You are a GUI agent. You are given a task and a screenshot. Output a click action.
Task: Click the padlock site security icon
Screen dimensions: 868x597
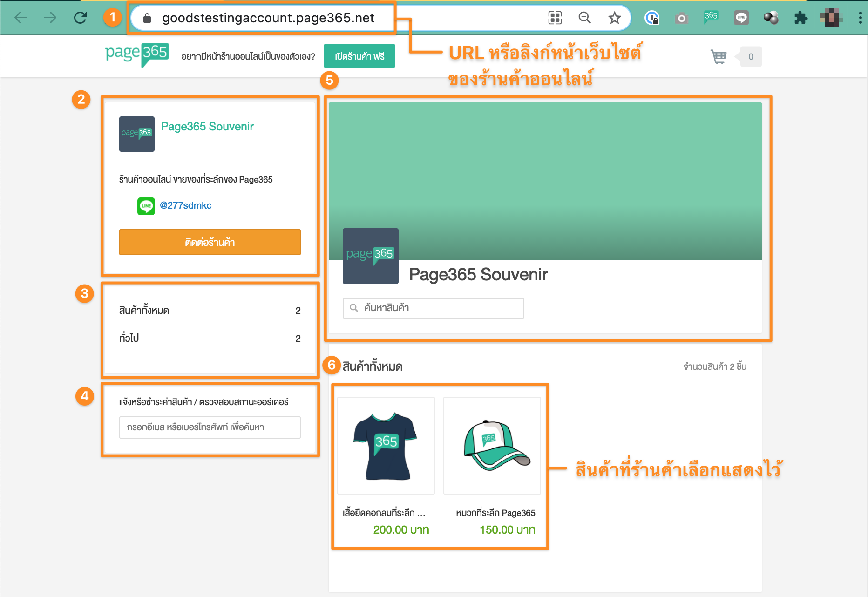point(147,18)
